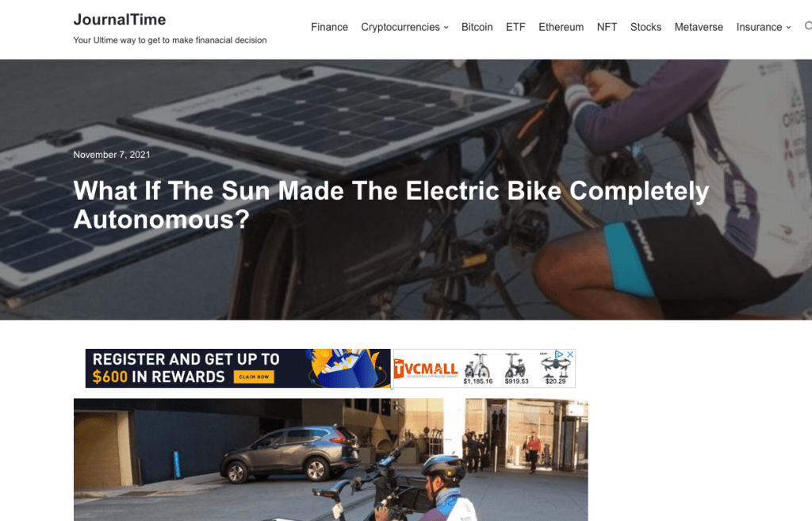Image resolution: width=812 pixels, height=521 pixels.
Task: Open the Finance menu item
Action: 329,27
